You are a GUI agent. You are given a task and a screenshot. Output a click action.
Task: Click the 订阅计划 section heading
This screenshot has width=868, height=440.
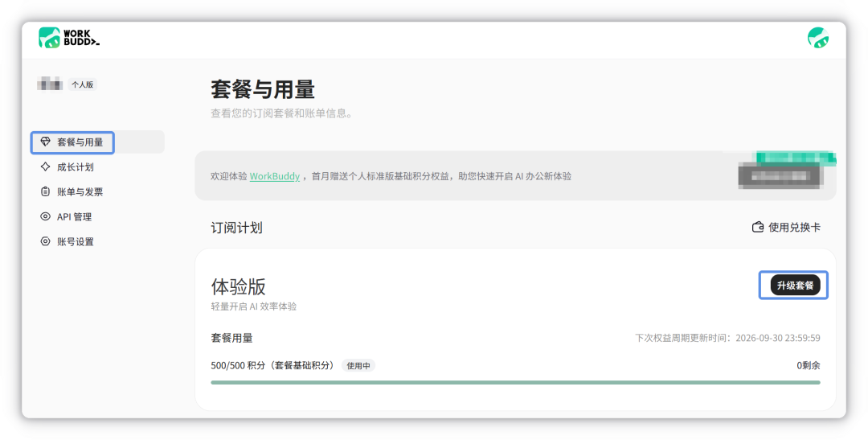tap(236, 228)
